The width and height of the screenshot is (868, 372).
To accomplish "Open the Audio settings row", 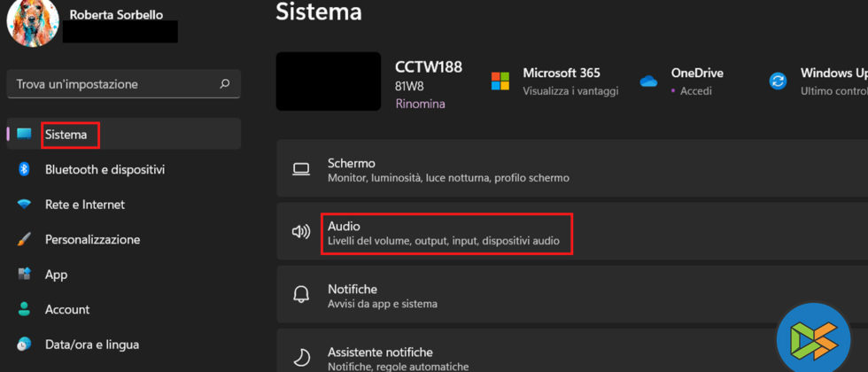I will 531,233.
